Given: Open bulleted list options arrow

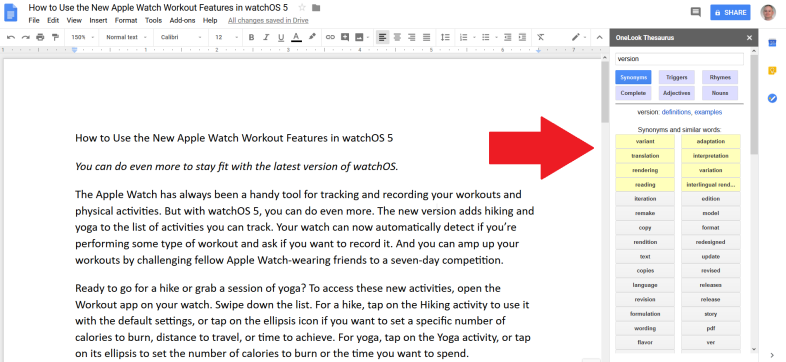Looking at the screenshot, I should [496, 37].
